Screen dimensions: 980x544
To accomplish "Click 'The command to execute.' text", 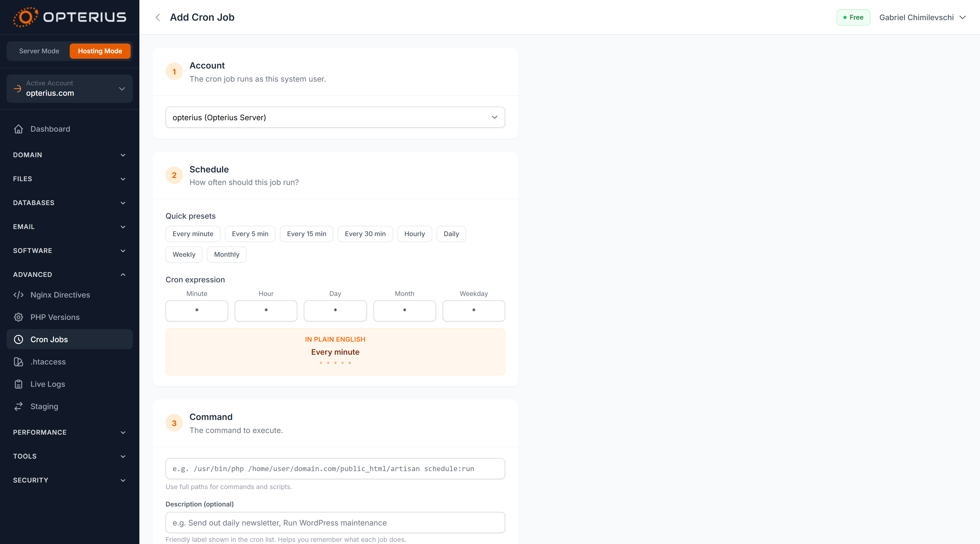I will click(x=236, y=430).
